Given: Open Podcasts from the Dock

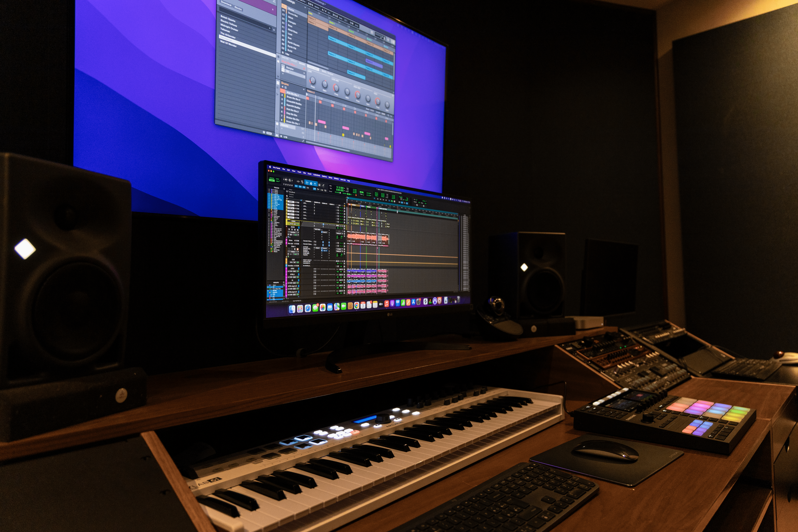Looking at the screenshot, I should (x=392, y=303).
